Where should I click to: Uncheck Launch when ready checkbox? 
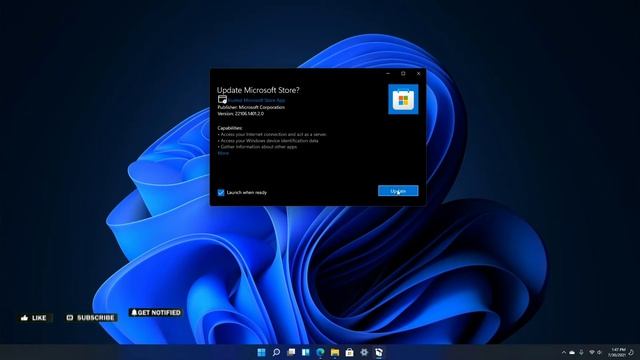click(221, 192)
